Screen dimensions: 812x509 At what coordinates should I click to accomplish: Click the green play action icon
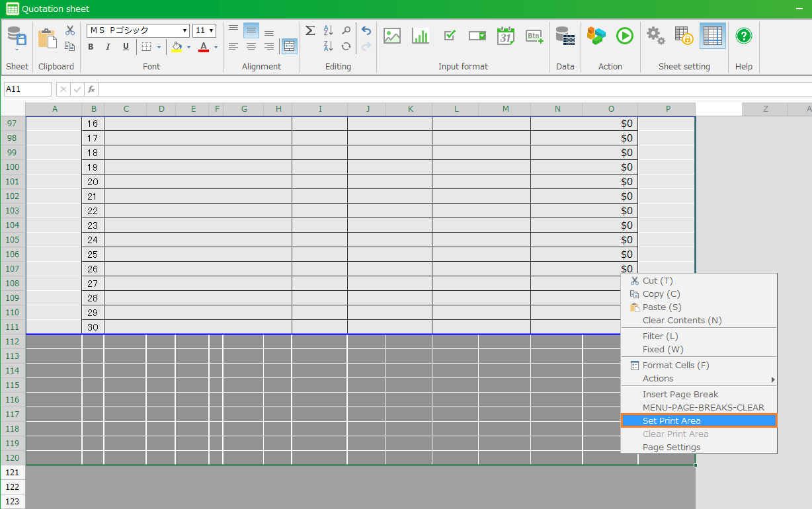coord(625,36)
